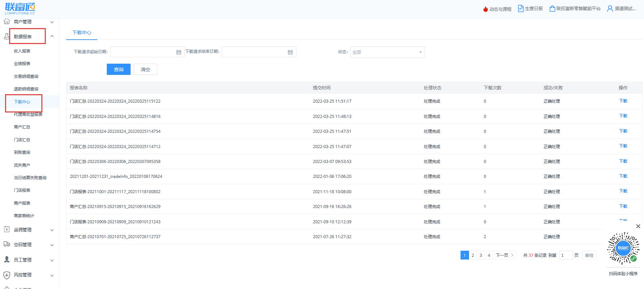
Task: Expand the 空码管理 menu chevron
Action: pos(52,245)
